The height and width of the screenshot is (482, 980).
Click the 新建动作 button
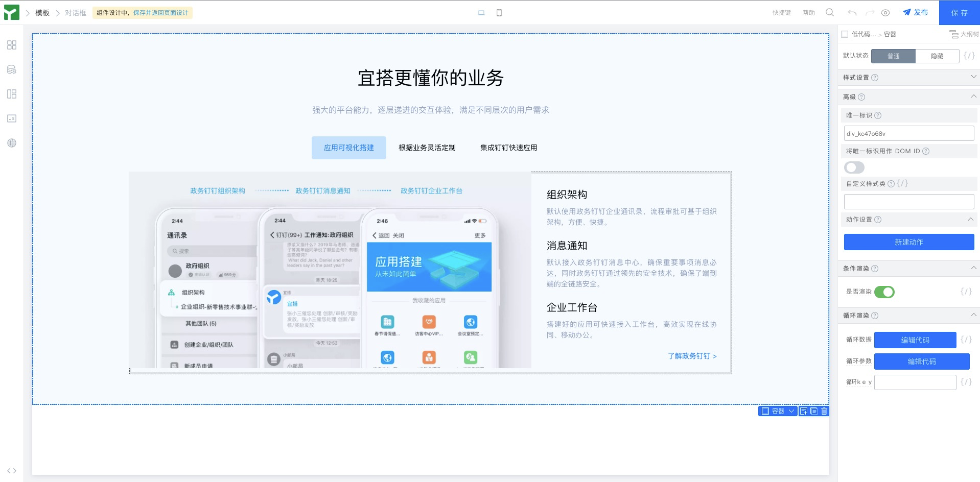coord(909,242)
